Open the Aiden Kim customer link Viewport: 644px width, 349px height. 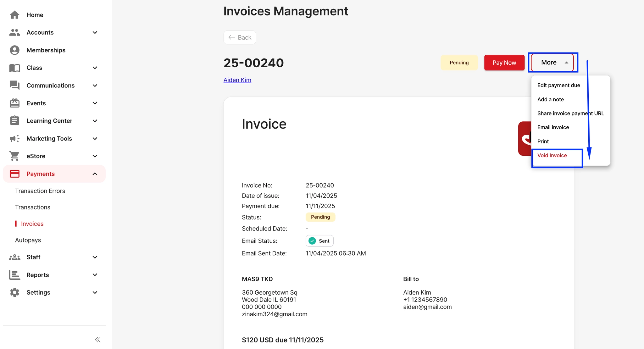pyautogui.click(x=237, y=80)
